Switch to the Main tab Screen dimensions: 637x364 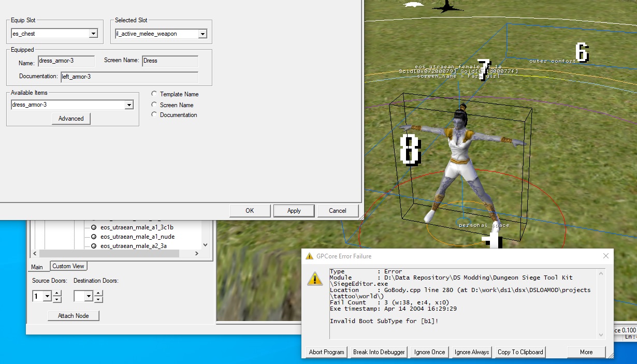pos(37,267)
